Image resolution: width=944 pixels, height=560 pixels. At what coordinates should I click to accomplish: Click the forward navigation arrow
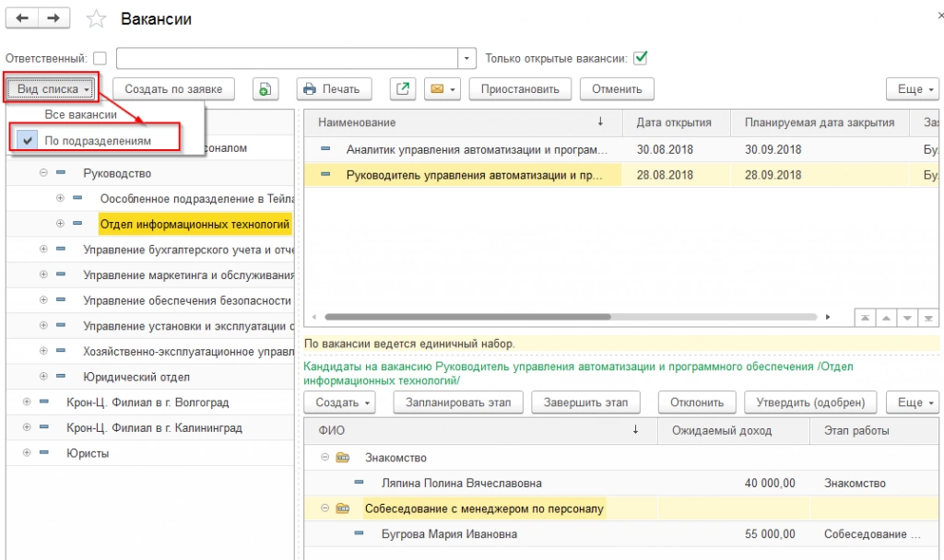click(x=53, y=18)
